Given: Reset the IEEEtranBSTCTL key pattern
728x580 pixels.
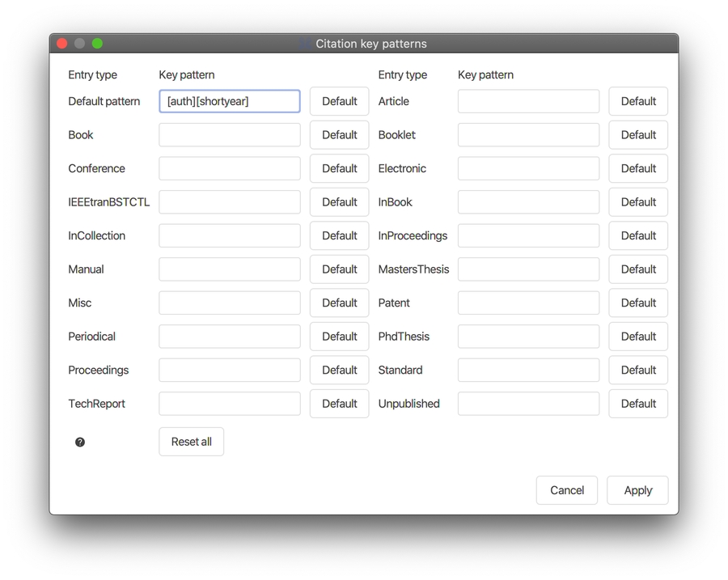Looking at the screenshot, I should click(x=339, y=202).
